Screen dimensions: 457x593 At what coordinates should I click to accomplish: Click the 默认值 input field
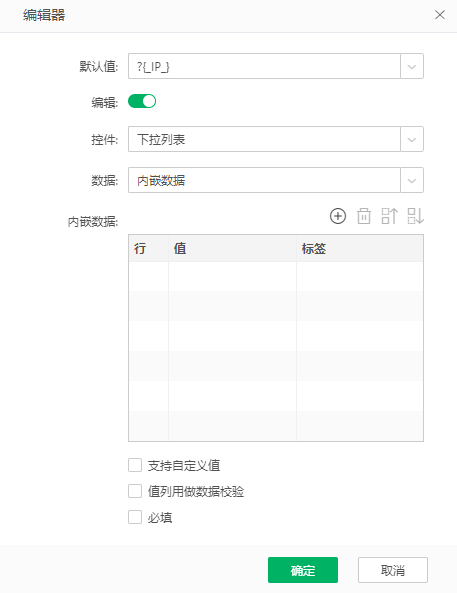click(x=264, y=66)
